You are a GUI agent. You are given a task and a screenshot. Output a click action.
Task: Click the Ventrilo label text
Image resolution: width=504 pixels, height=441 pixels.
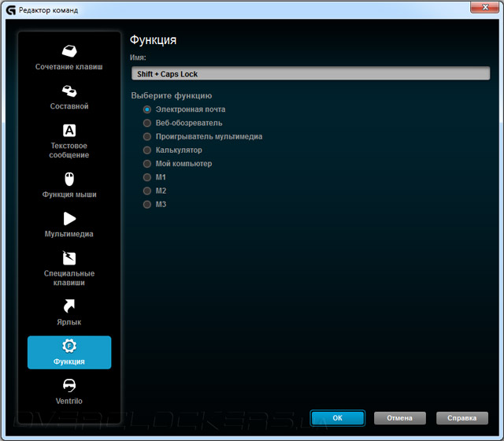[x=69, y=401]
